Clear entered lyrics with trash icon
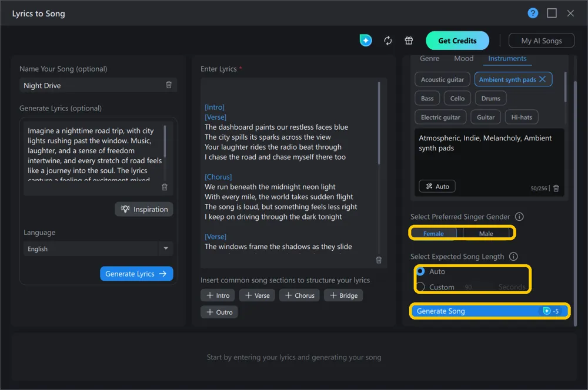The image size is (588, 390). (x=379, y=260)
